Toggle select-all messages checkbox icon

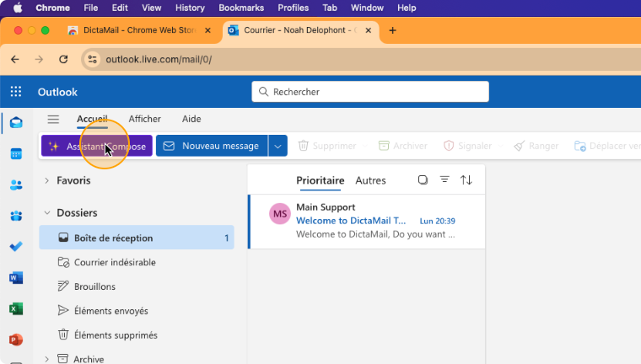423,179
